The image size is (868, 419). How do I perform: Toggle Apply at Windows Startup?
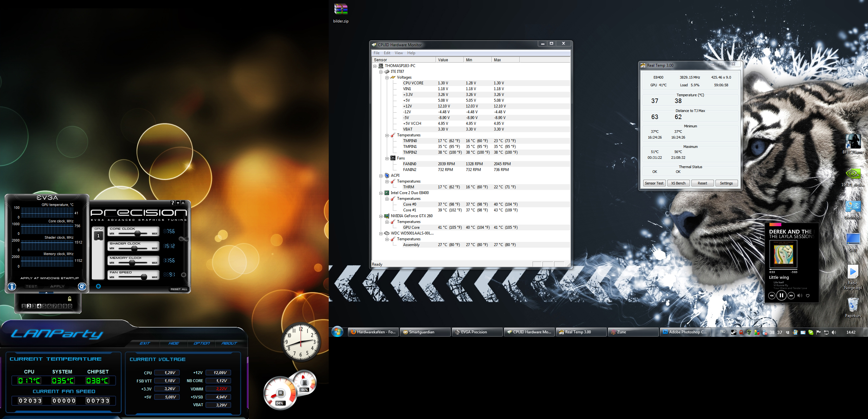click(x=49, y=278)
